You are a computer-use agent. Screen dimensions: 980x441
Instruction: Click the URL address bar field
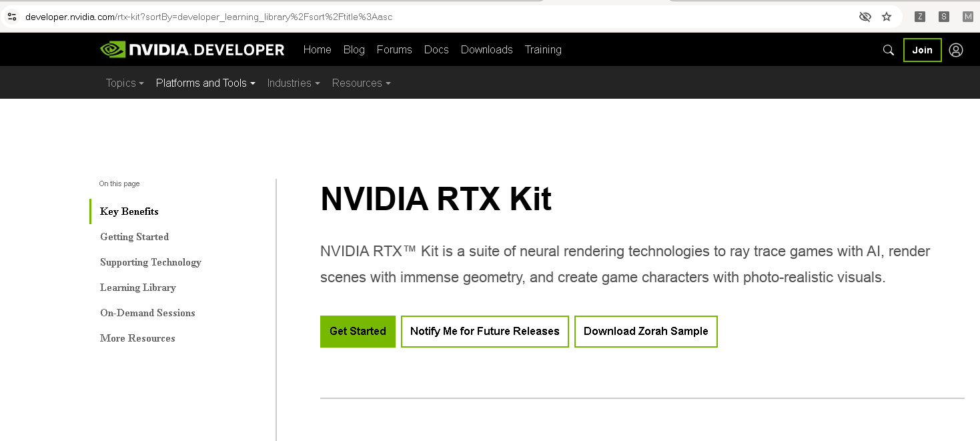(400, 17)
